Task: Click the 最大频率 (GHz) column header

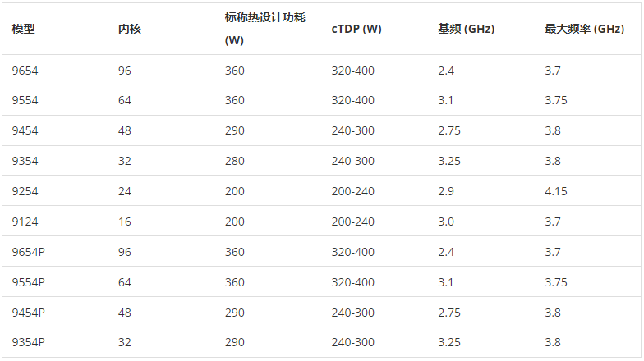Action: click(585, 29)
